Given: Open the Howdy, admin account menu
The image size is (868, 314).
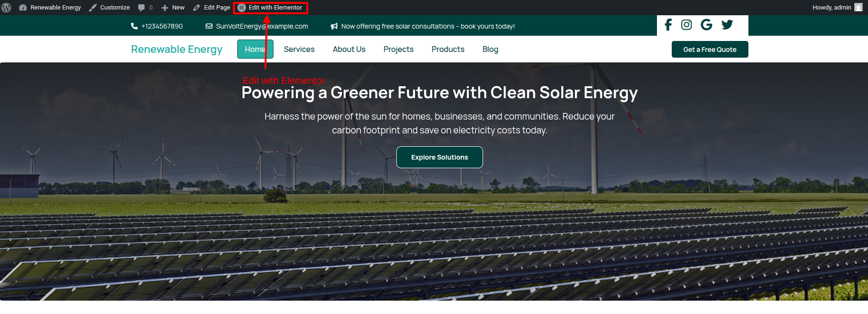Looking at the screenshot, I should (x=831, y=8).
